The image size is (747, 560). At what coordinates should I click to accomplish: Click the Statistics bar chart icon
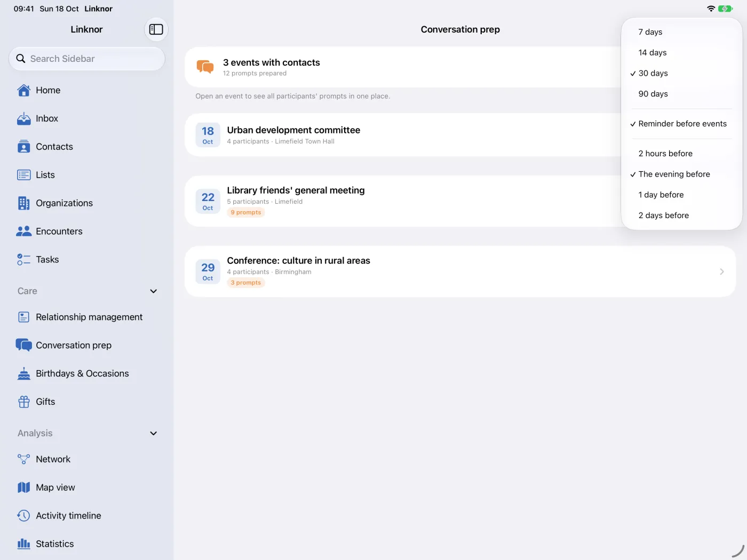pos(24,543)
